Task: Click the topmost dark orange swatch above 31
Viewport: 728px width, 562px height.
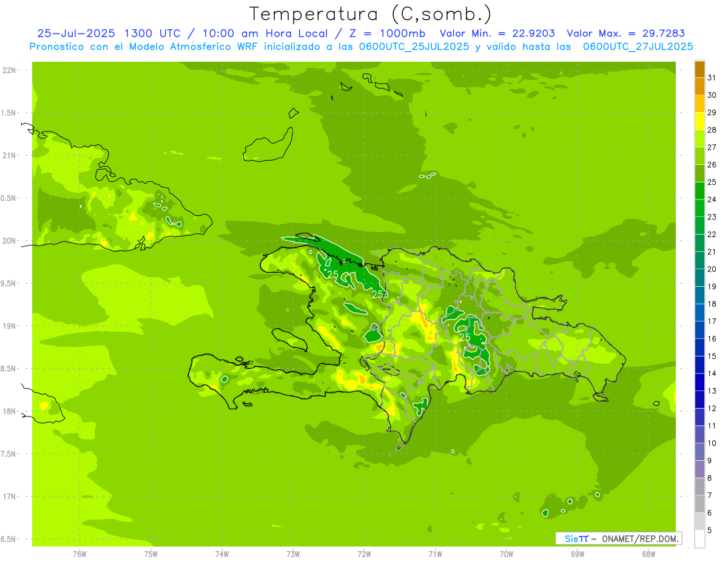Action: pos(699,69)
